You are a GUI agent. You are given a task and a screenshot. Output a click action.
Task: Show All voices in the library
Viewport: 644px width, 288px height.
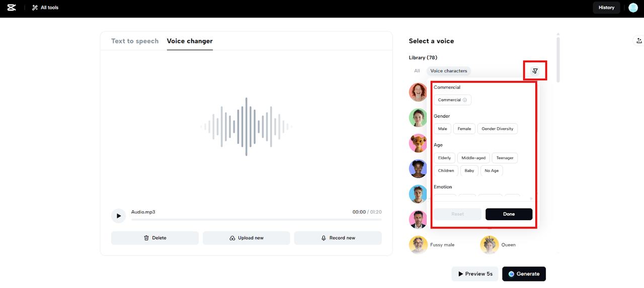click(417, 71)
